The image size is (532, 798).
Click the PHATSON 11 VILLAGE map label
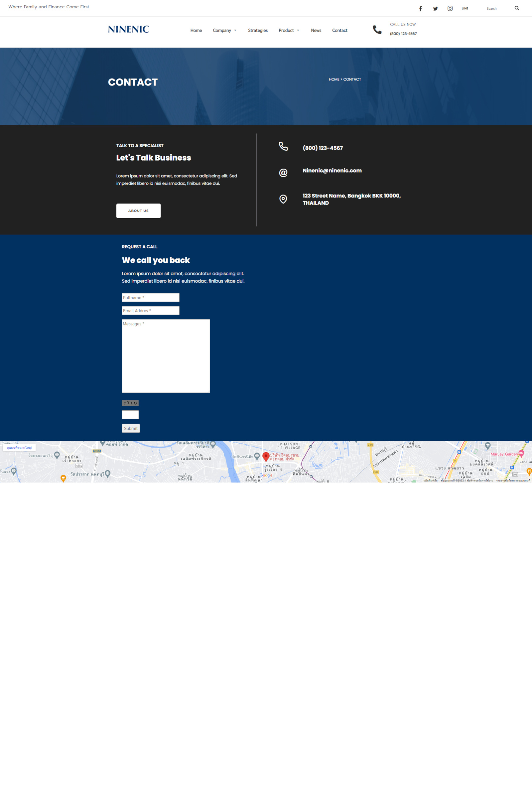pyautogui.click(x=289, y=446)
